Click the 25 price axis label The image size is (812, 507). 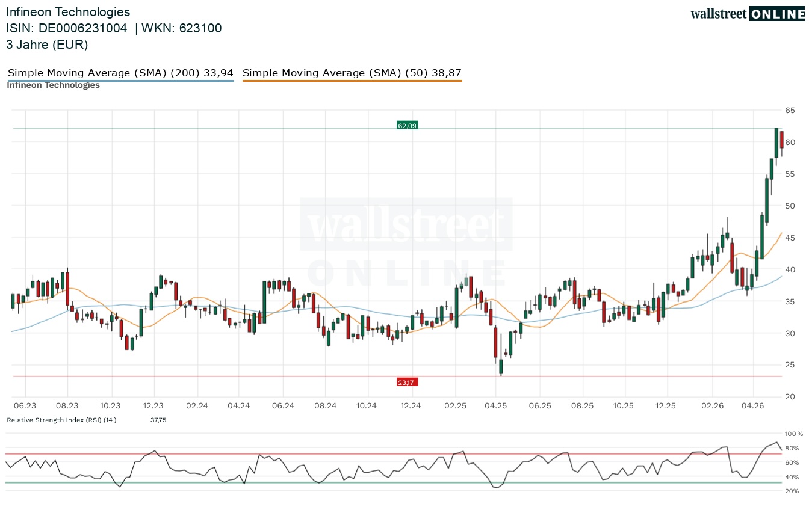789,365
